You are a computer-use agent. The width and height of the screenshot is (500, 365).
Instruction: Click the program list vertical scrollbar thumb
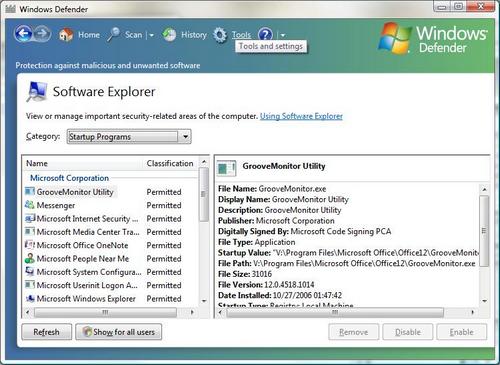pos(204,194)
